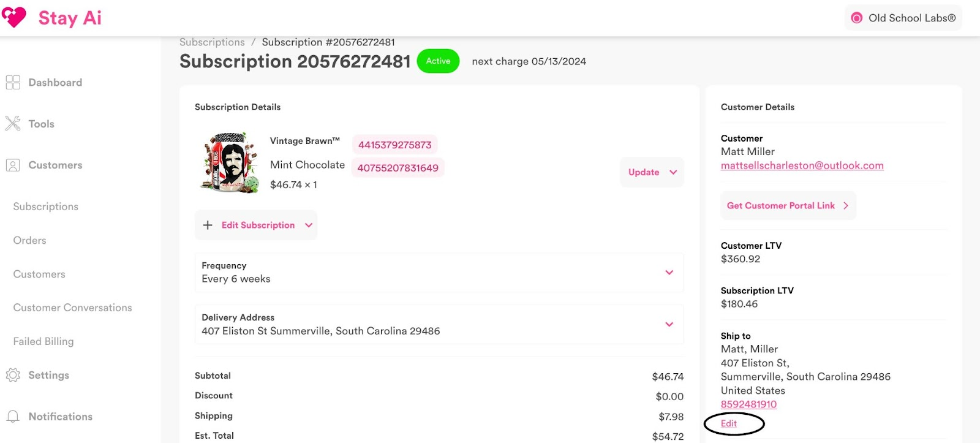Click the Settings gear icon
This screenshot has height=443, width=980.
[x=13, y=375]
